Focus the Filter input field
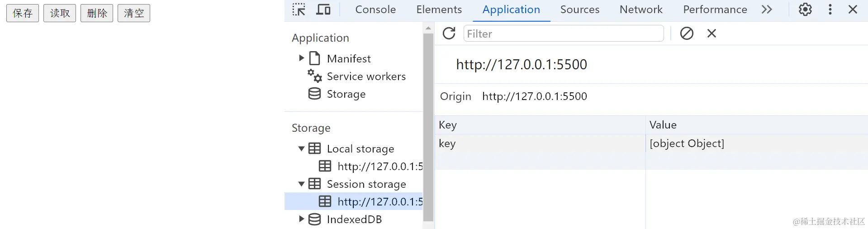868x229 pixels. coord(563,33)
